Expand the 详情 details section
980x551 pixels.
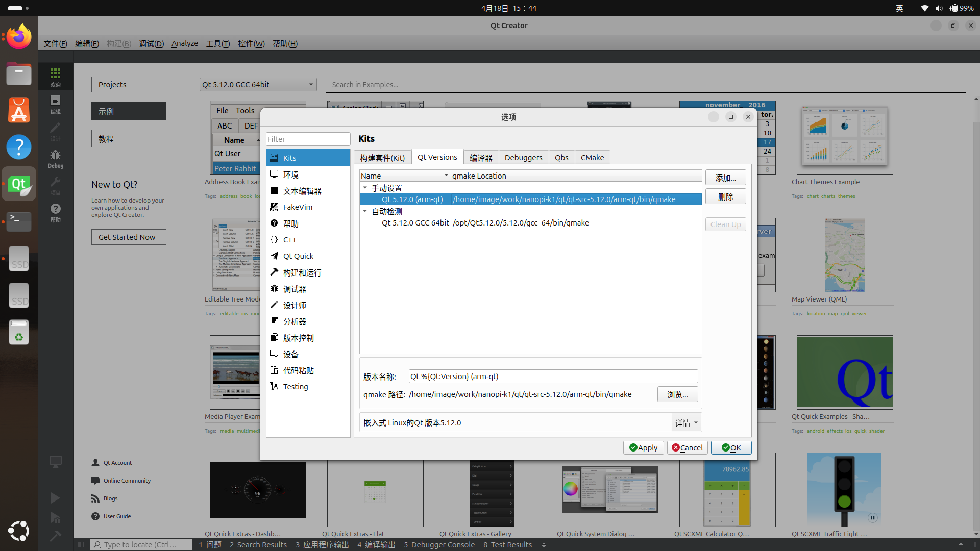[686, 423]
